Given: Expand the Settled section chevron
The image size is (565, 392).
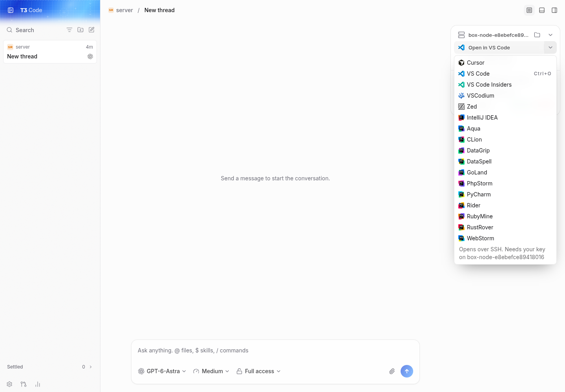Looking at the screenshot, I should click(x=91, y=367).
